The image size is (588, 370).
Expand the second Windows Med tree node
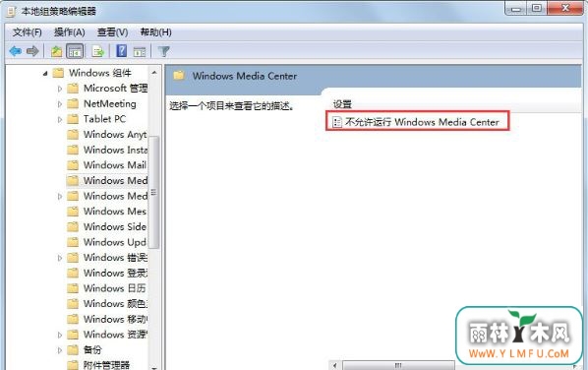(60, 196)
